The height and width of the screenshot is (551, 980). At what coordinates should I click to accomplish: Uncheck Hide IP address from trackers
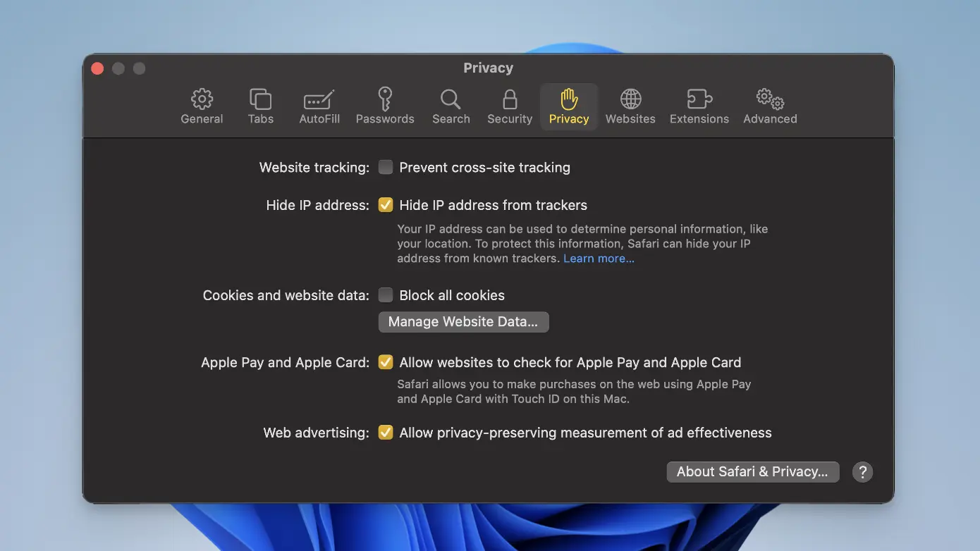[x=386, y=205]
